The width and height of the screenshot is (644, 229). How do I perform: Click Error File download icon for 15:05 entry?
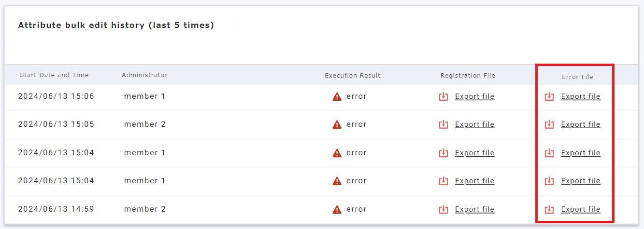[x=549, y=124]
